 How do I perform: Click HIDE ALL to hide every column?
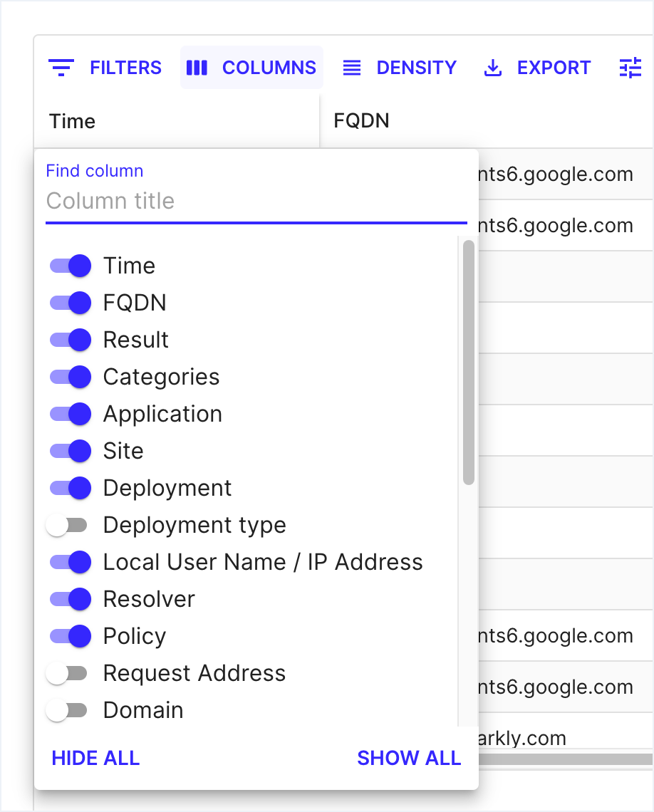point(95,757)
